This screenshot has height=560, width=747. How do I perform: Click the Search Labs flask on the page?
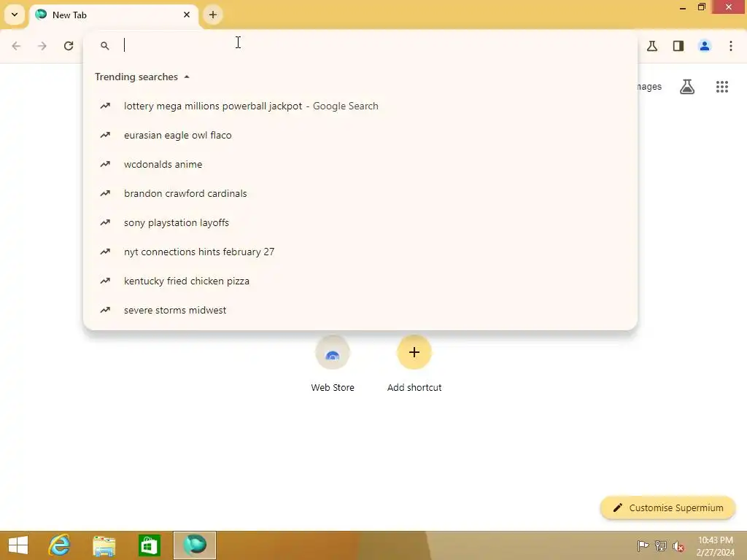pos(687,87)
